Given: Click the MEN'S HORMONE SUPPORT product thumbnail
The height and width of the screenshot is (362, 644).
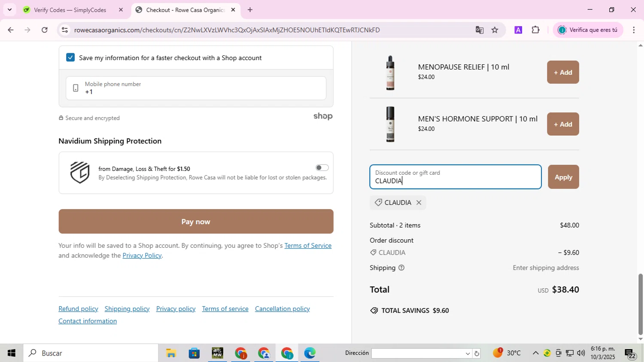Looking at the screenshot, I should click(390, 124).
